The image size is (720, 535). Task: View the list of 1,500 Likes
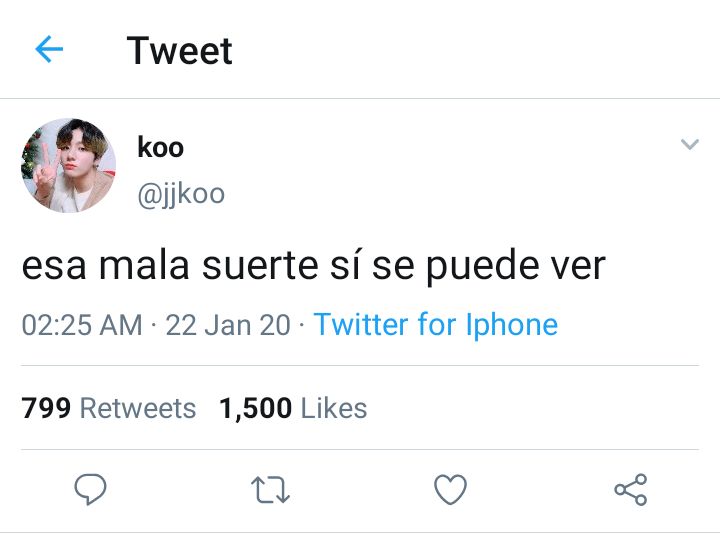coord(293,408)
